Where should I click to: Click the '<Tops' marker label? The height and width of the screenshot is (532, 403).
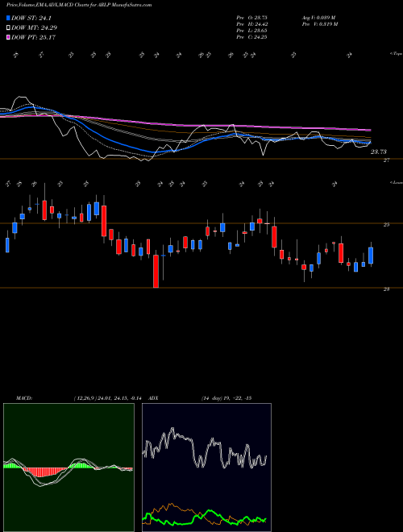[397, 54]
